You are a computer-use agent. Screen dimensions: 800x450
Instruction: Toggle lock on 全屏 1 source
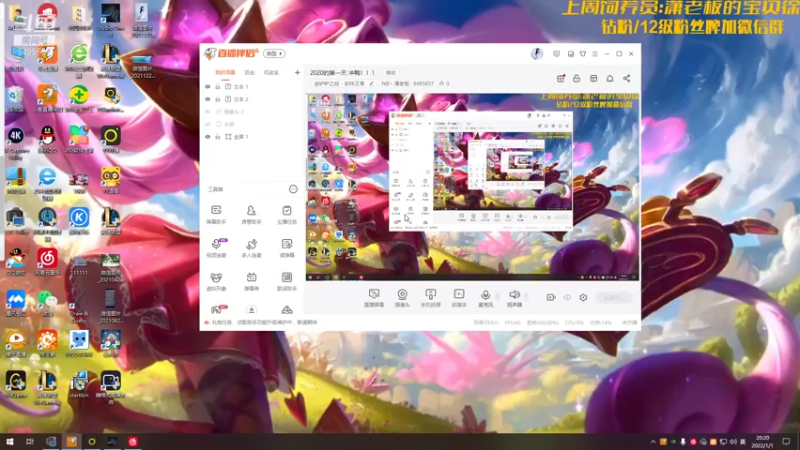pos(218,137)
